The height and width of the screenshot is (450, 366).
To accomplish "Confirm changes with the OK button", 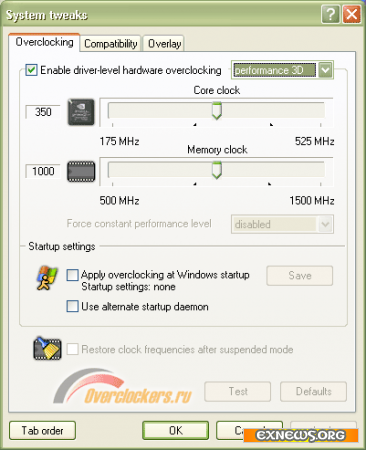I will (x=176, y=430).
